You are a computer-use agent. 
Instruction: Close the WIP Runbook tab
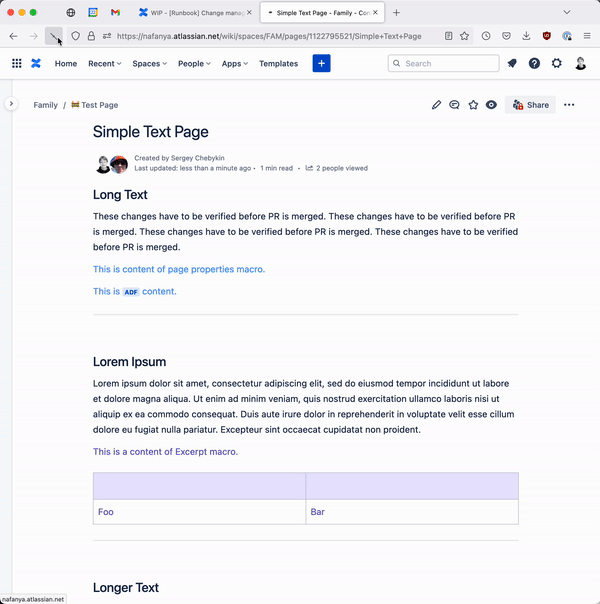click(249, 13)
